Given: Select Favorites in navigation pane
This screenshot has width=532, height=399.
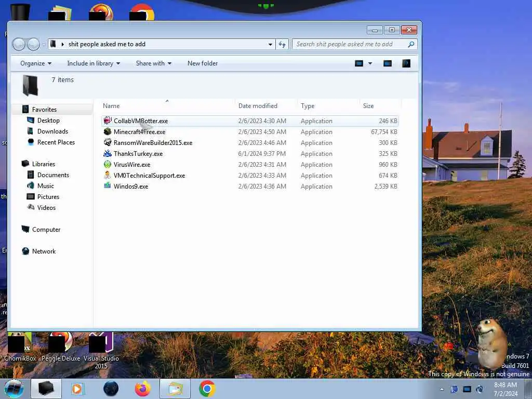Looking at the screenshot, I should 44,109.
